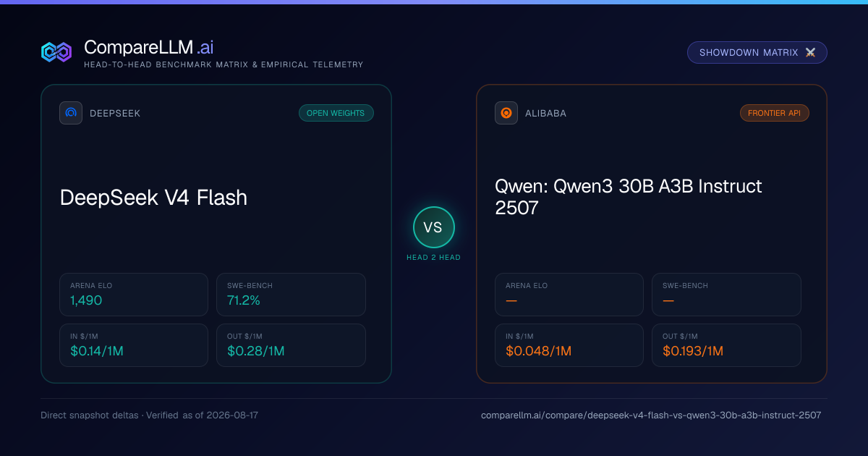868x456 pixels.
Task: Click the Qwen3 30B A3B Instruct 2507 title
Action: pyautogui.click(x=629, y=197)
